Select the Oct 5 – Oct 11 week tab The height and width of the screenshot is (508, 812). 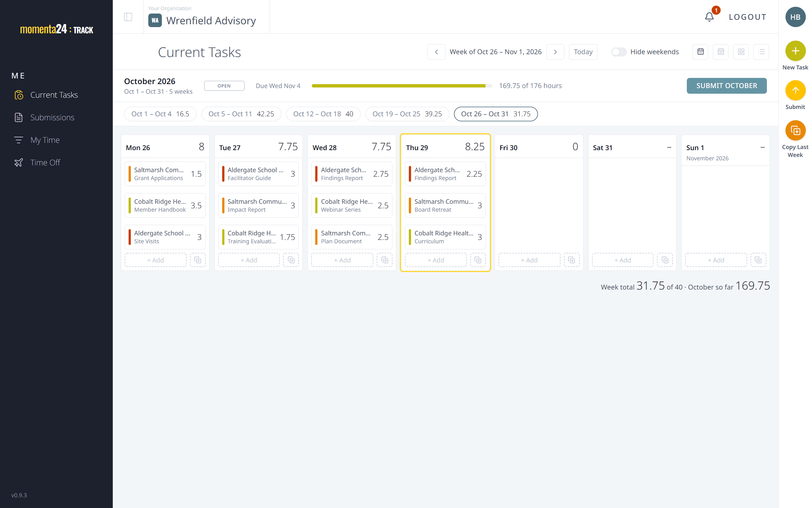[x=241, y=114]
